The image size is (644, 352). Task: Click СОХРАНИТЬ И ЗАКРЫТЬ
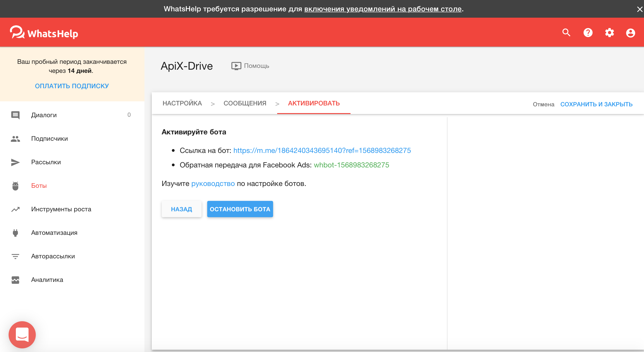click(x=596, y=104)
